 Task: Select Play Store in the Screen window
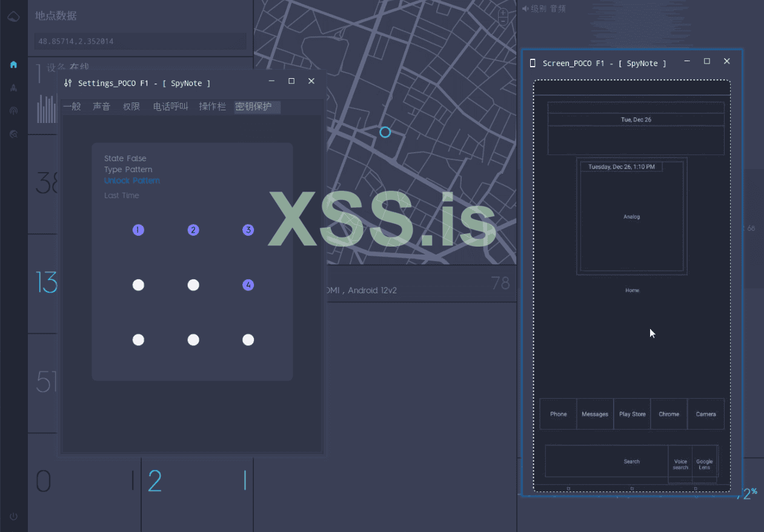tap(632, 414)
